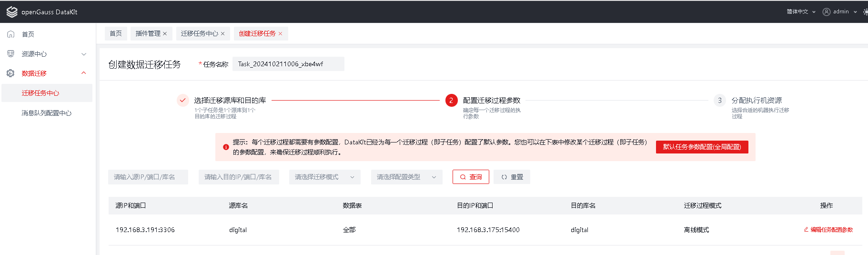Click step 2 circle 配置迁移过程参数
868x255 pixels.
[x=451, y=101]
